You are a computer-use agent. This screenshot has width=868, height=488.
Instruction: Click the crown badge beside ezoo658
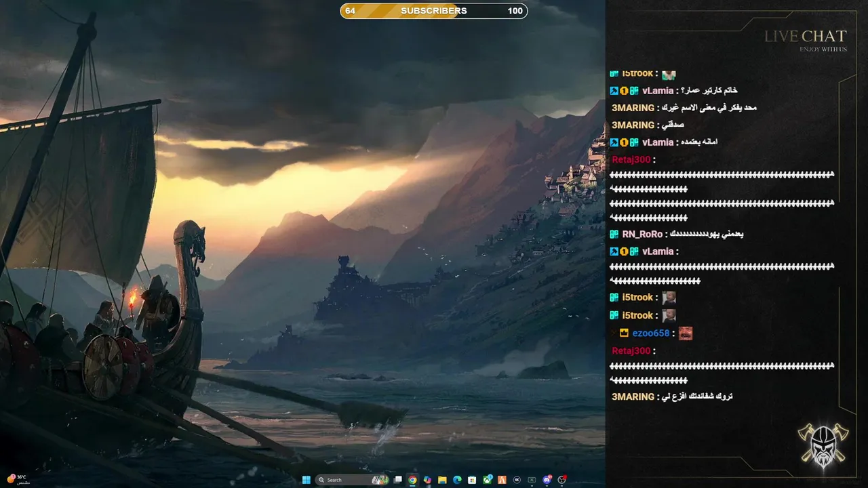(624, 333)
